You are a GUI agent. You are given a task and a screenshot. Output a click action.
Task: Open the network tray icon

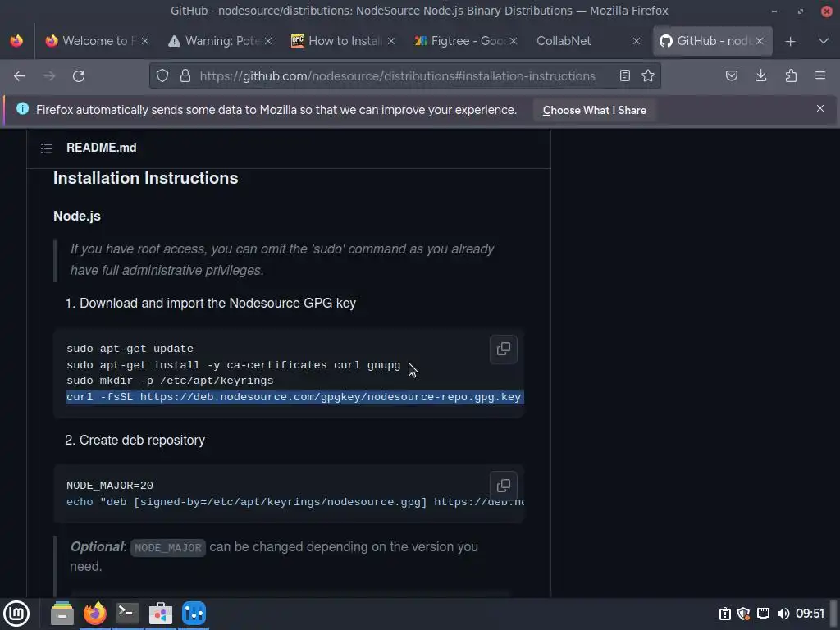point(764,614)
